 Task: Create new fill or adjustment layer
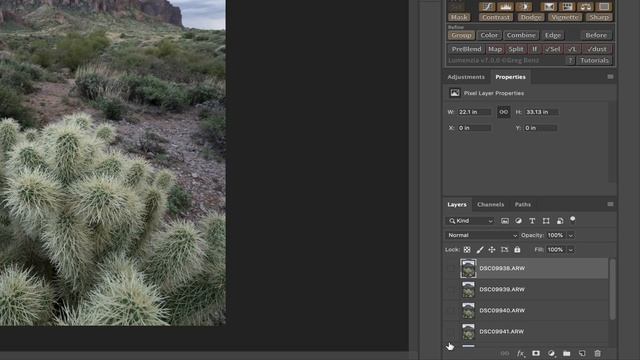coord(551,353)
